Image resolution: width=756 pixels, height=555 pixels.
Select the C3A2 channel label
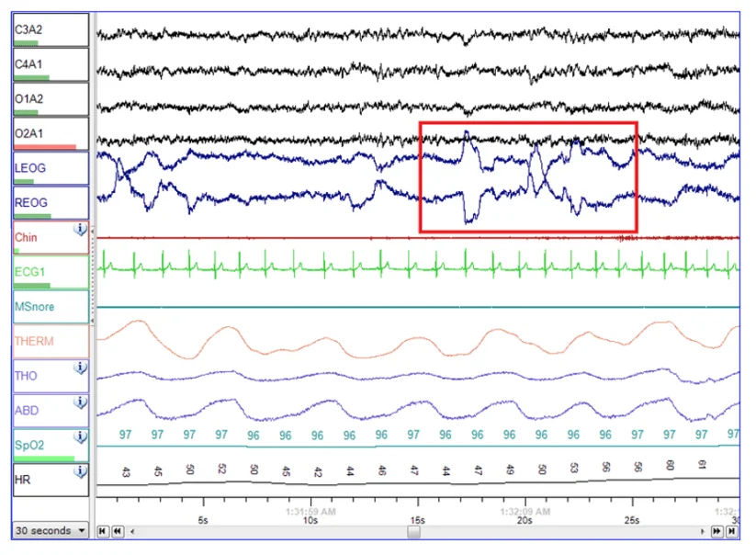51,30
